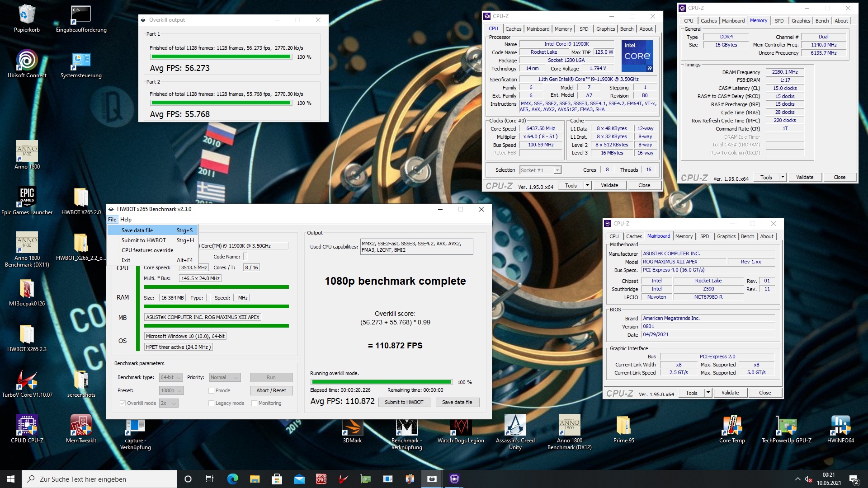The width and height of the screenshot is (868, 488).
Task: Launch TurboV Core V1.10.07 icon
Action: click(27, 384)
